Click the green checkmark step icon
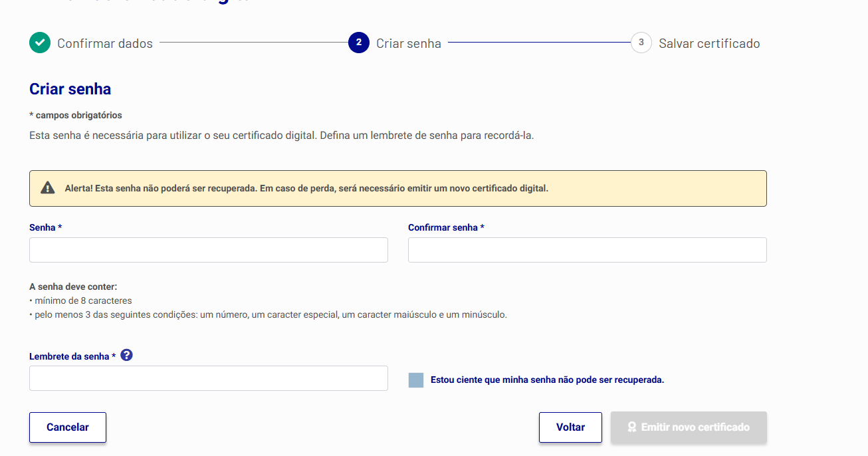868x456 pixels. (x=40, y=43)
